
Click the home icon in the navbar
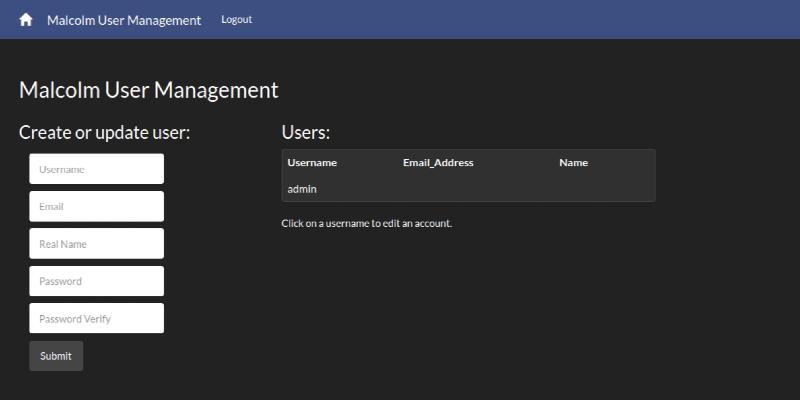point(26,20)
